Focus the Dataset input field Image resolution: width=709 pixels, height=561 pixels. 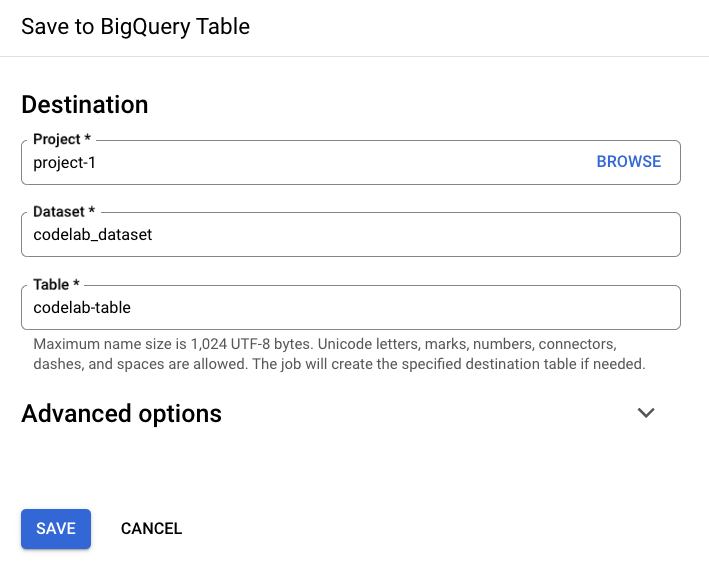click(350, 235)
